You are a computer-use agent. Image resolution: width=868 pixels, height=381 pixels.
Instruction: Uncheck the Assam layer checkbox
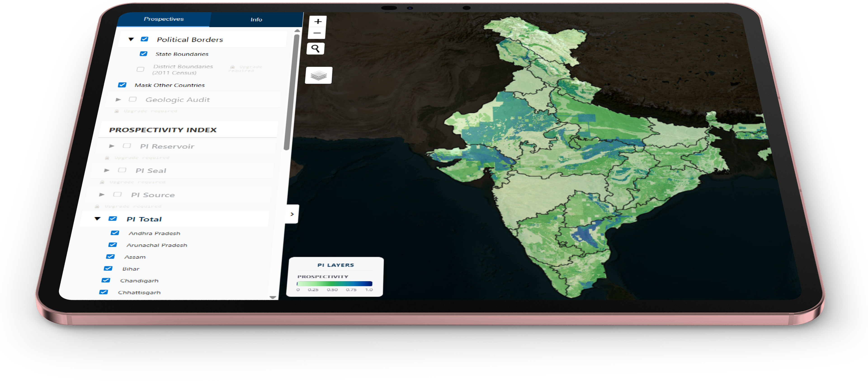(x=110, y=257)
